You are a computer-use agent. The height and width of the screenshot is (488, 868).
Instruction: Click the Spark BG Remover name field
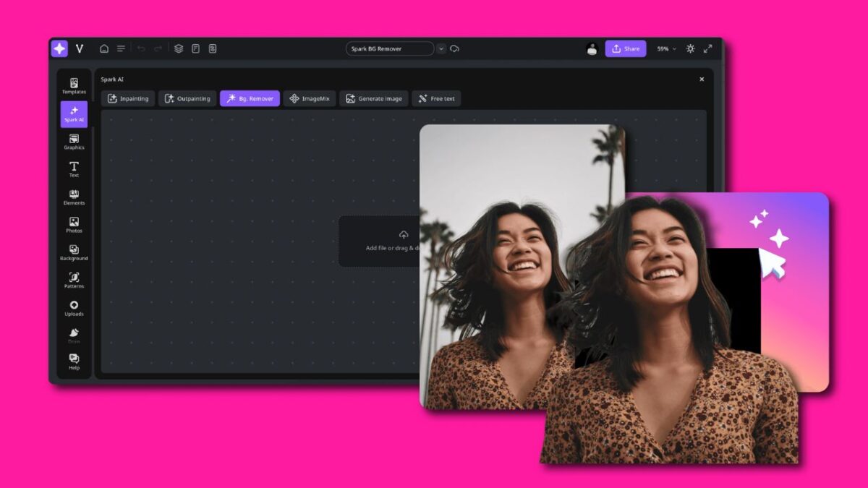[390, 48]
